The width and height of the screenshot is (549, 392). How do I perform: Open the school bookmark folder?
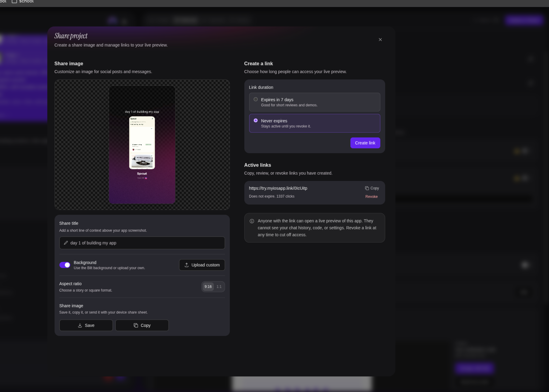click(x=23, y=1)
